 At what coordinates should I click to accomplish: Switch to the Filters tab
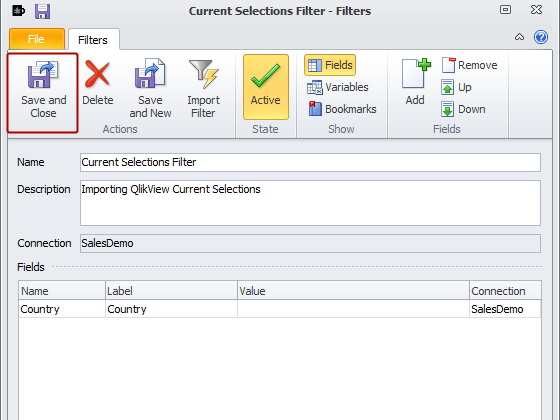coord(93,39)
